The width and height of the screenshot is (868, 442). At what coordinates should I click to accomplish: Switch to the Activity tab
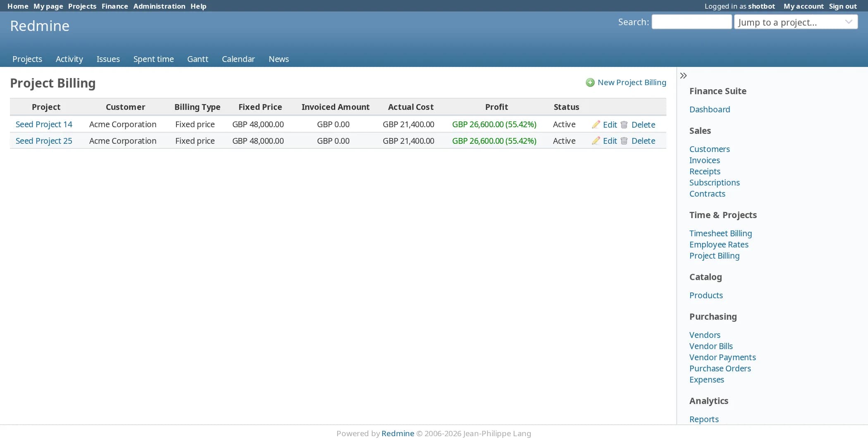coord(69,59)
